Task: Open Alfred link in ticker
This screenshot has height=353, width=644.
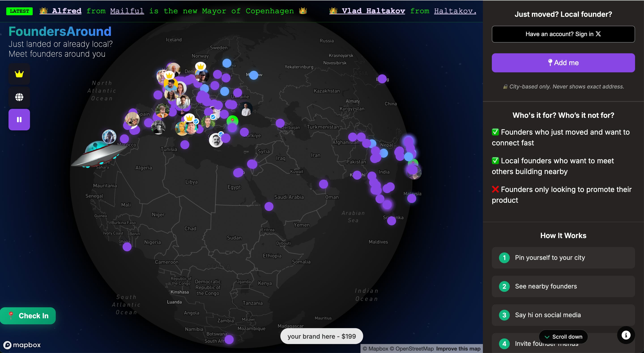Action: [x=66, y=11]
